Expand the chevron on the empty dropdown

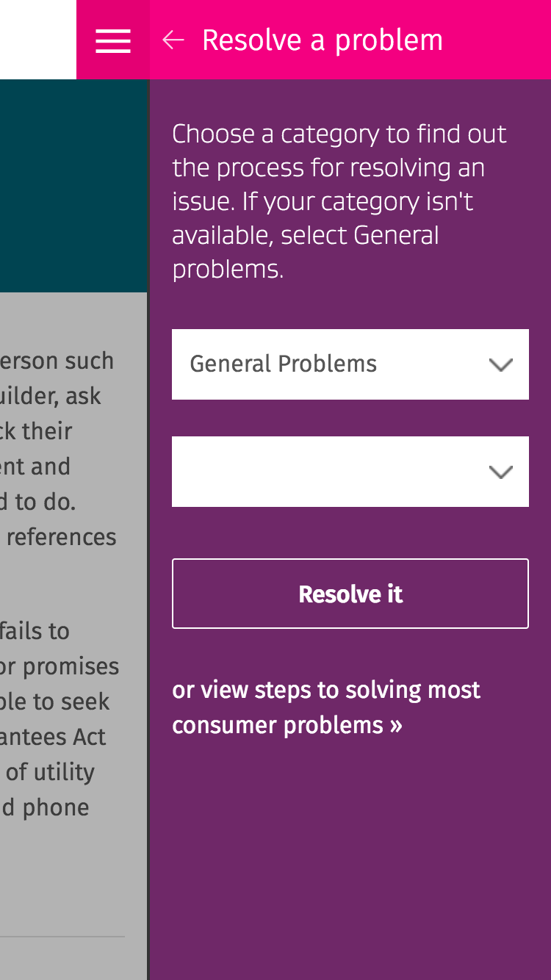[x=500, y=472]
